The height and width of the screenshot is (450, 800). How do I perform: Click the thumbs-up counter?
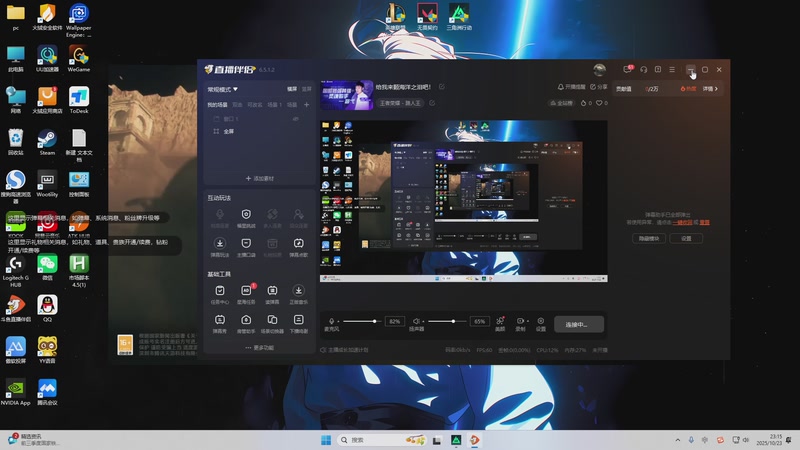586,103
